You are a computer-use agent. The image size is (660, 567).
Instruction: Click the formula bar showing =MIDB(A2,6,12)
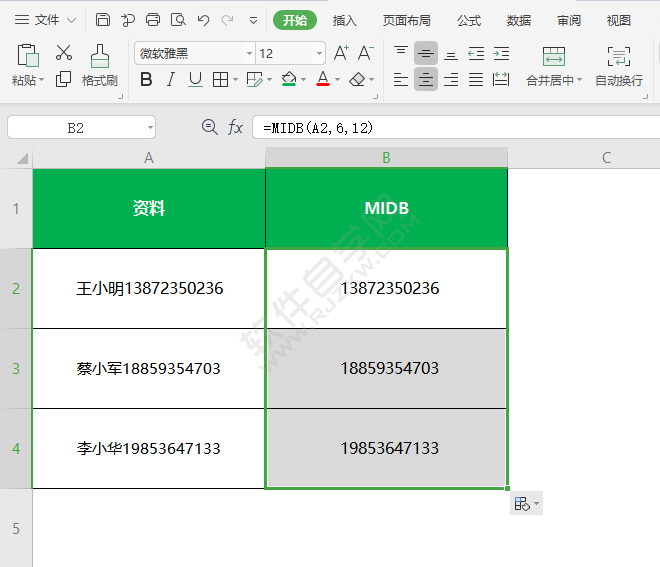(456, 127)
